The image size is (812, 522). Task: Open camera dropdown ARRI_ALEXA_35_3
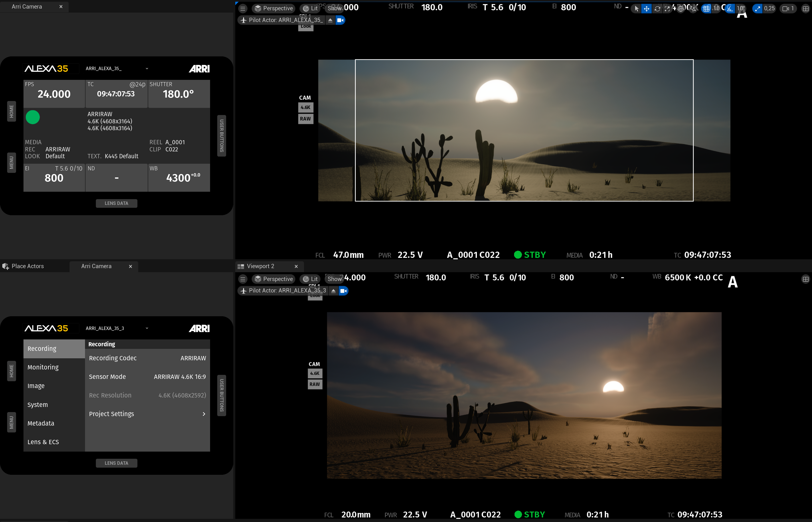[147, 328]
